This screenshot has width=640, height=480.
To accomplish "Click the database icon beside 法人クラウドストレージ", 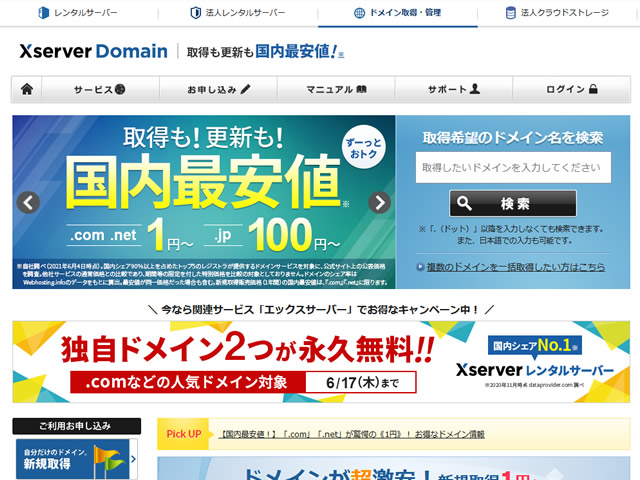I will (510, 13).
